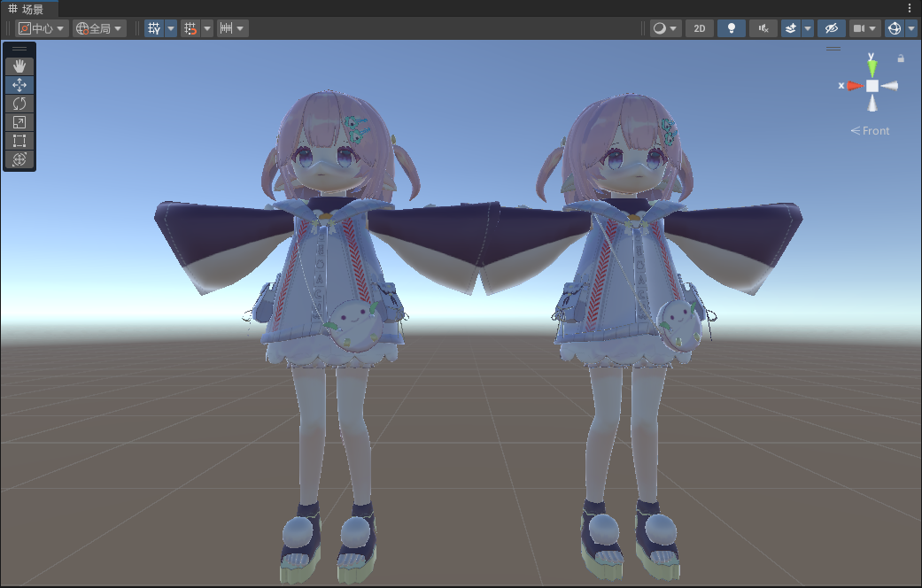
Task: Open the shading draw mode dropdown
Action: pyautogui.click(x=665, y=28)
